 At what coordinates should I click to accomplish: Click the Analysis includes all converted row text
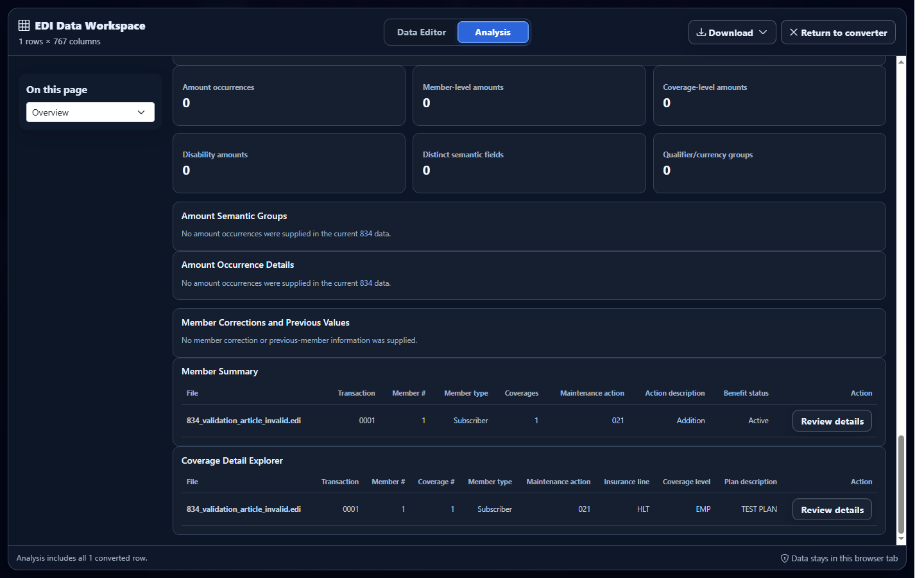82,558
